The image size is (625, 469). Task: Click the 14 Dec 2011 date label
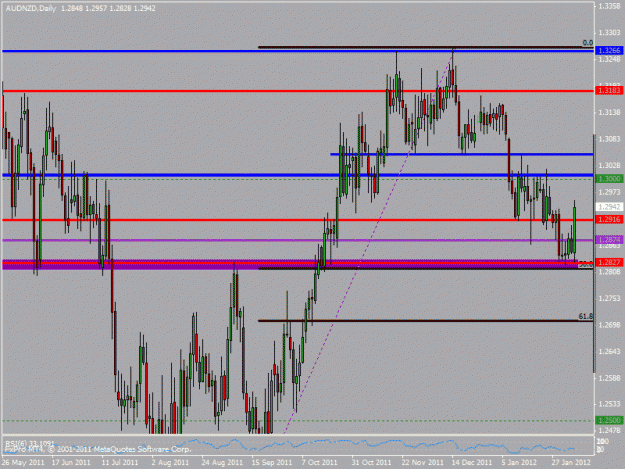(472, 463)
